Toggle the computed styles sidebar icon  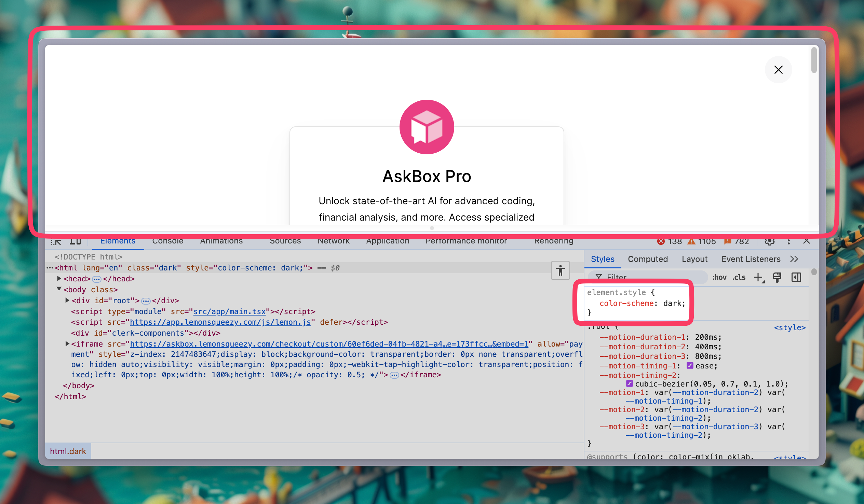(796, 278)
